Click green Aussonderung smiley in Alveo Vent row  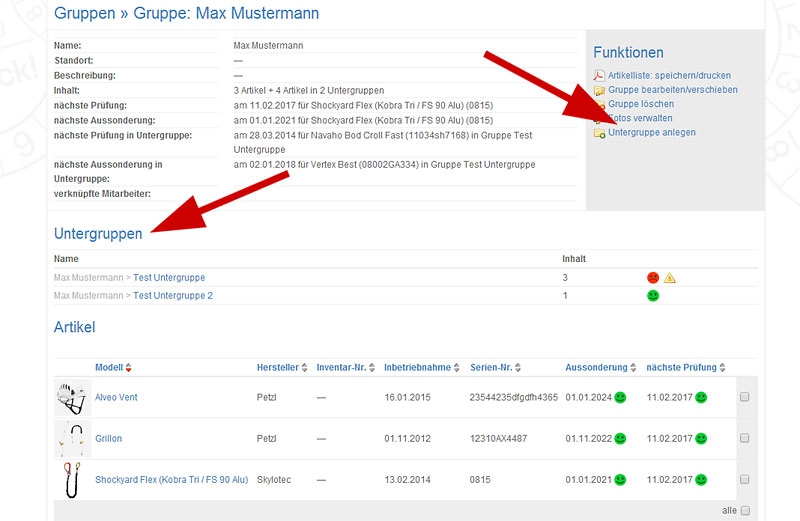coord(620,398)
